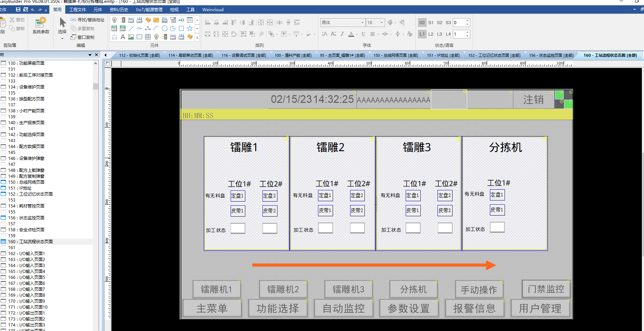Image resolution: width=644 pixels, height=331 pixels.
Task: Select the 手动操作 button on the canvas
Action: 479,290
